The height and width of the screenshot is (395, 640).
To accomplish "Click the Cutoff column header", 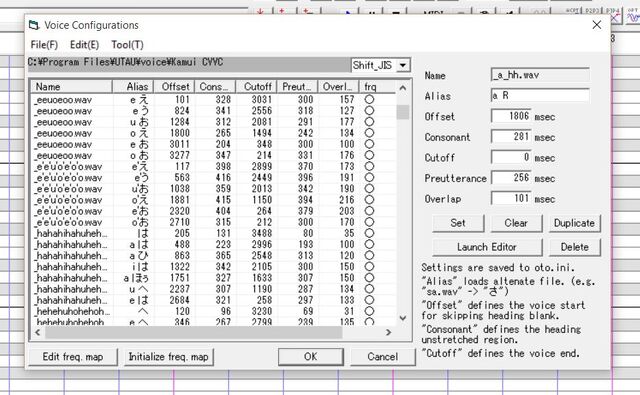I will [257, 87].
